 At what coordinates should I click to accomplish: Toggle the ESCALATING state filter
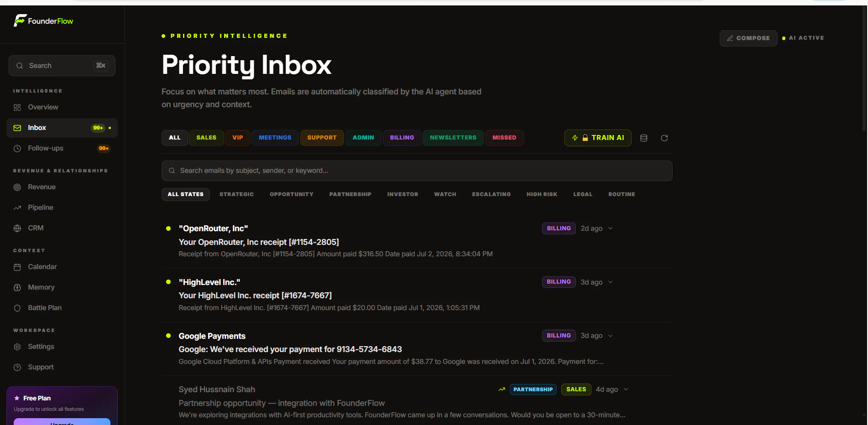point(492,194)
